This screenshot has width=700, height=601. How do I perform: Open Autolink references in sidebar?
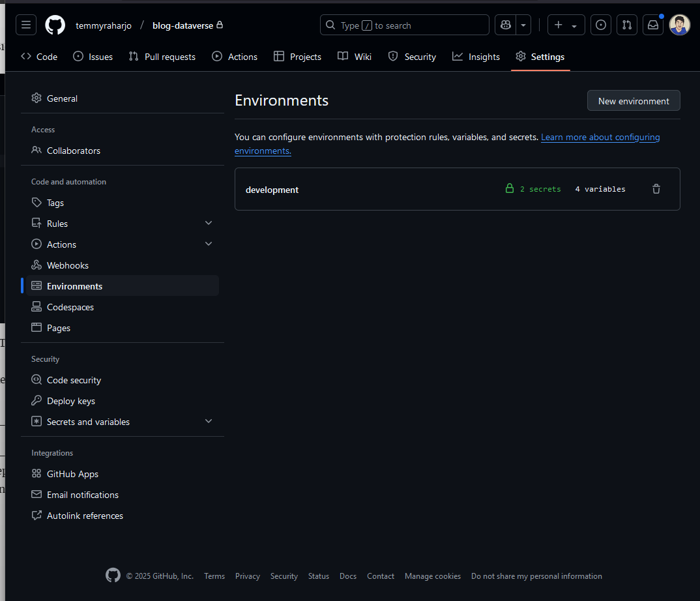click(123, 515)
